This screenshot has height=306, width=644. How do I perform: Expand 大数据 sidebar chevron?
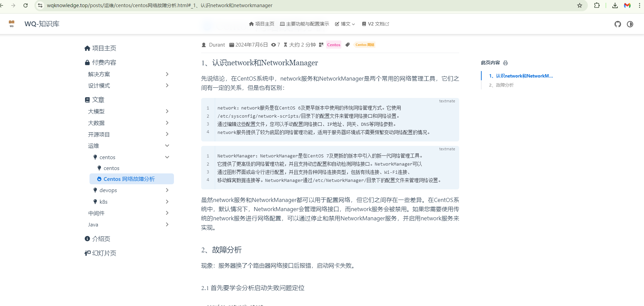167,123
